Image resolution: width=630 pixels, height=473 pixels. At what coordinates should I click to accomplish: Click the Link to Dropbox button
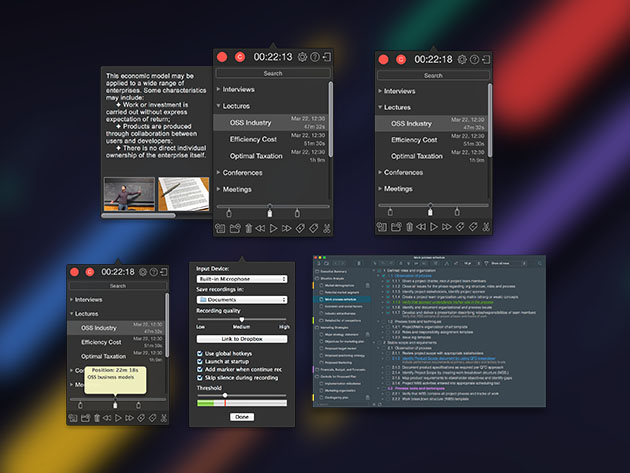tap(242, 339)
